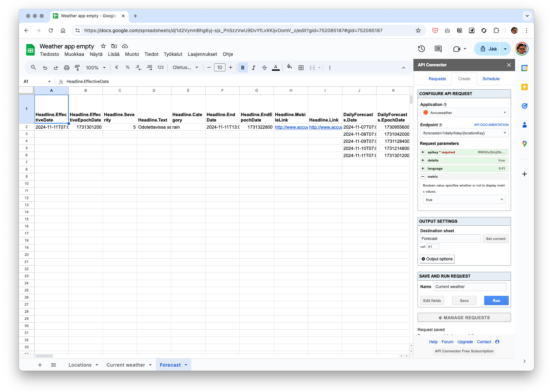Viewport: 553px width, 392px height.
Task: Click the borders icon in toolbar
Action: (301, 68)
